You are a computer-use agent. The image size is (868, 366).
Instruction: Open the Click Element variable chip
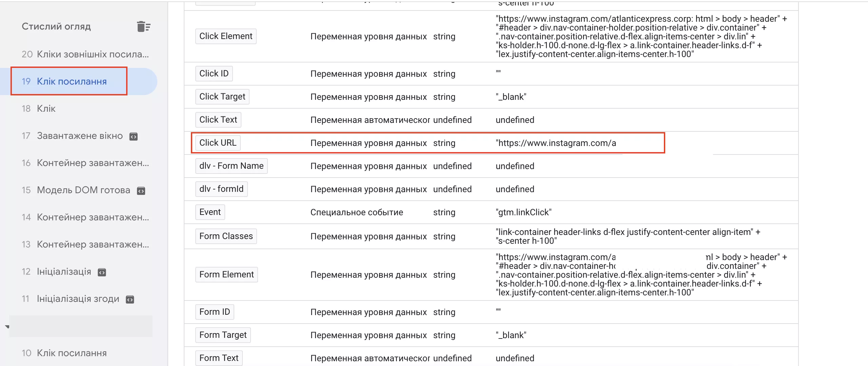(x=226, y=36)
